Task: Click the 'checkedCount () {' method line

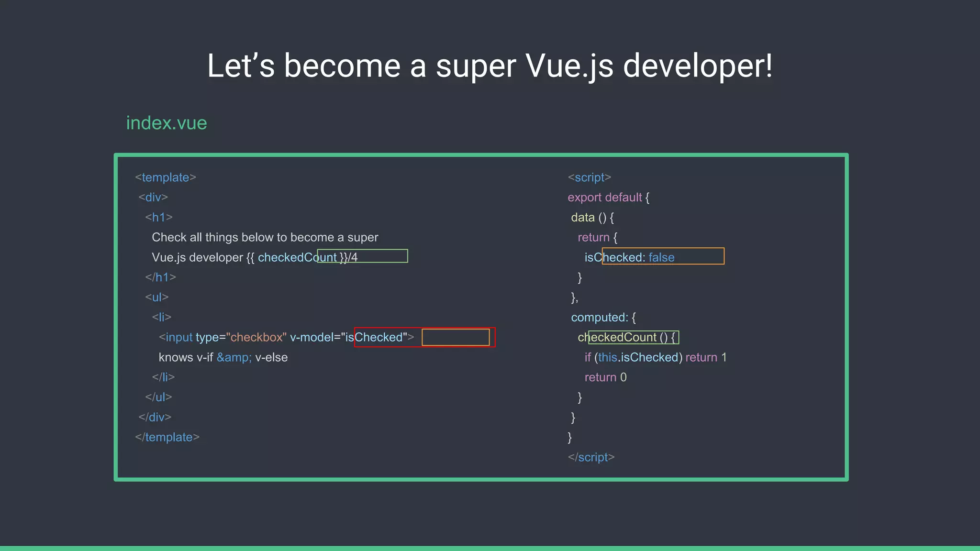Action: 626,337
